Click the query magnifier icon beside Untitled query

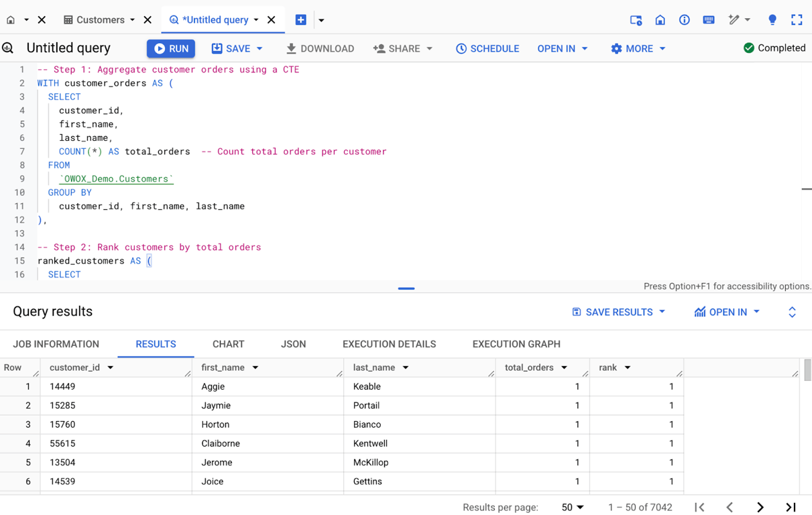tap(8, 48)
